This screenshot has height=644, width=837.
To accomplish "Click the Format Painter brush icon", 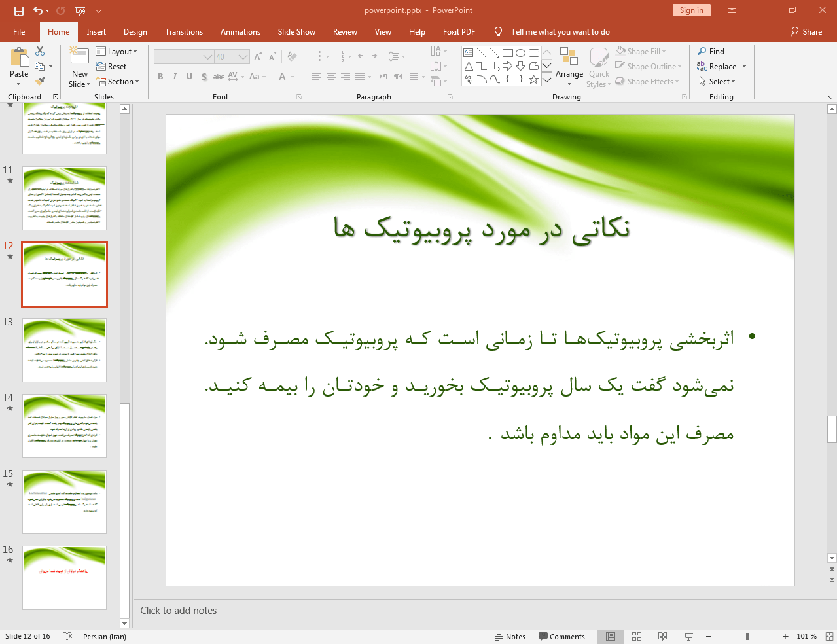I will [x=40, y=81].
